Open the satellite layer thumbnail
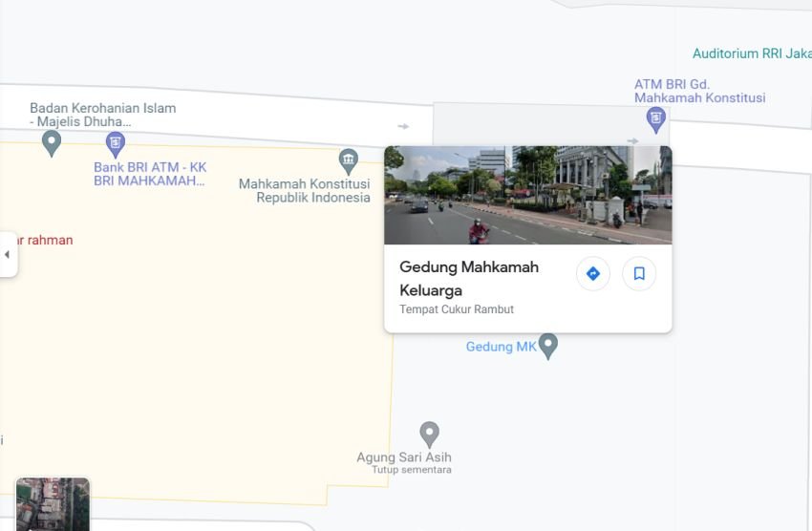The image size is (812, 531). coord(53,504)
